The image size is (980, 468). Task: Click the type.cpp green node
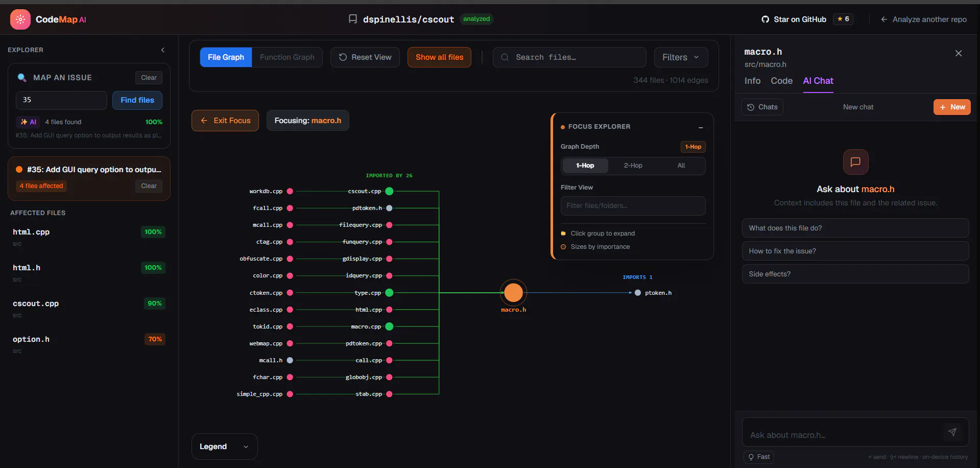point(389,293)
